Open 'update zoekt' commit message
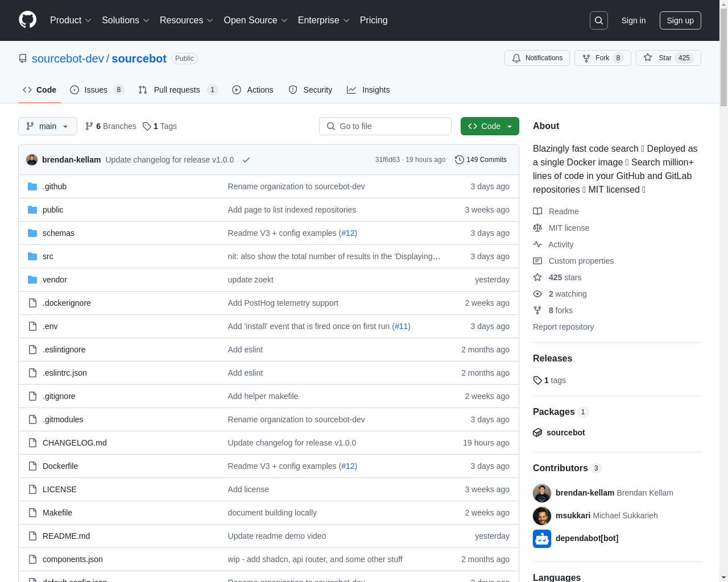This screenshot has height=582, width=728. tap(251, 280)
